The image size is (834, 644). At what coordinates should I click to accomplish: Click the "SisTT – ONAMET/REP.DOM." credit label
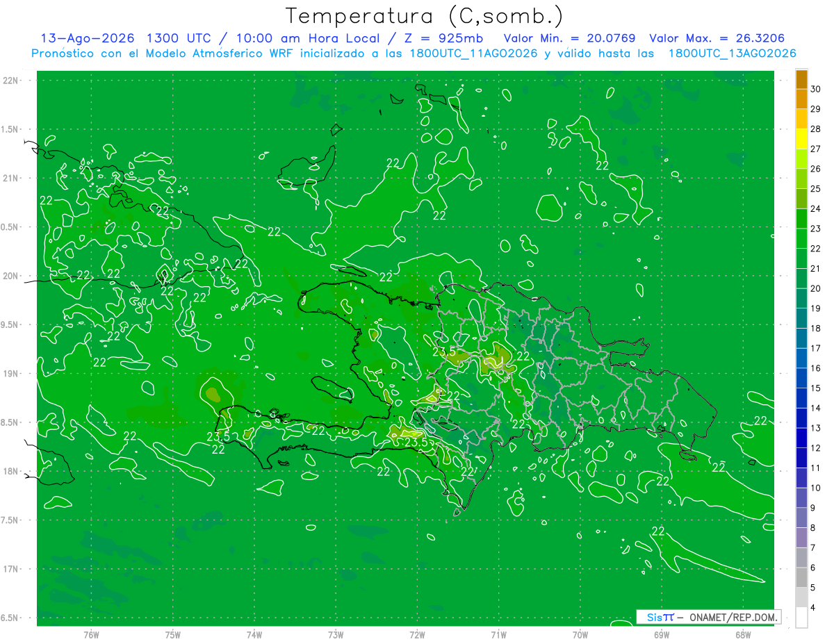point(710,617)
